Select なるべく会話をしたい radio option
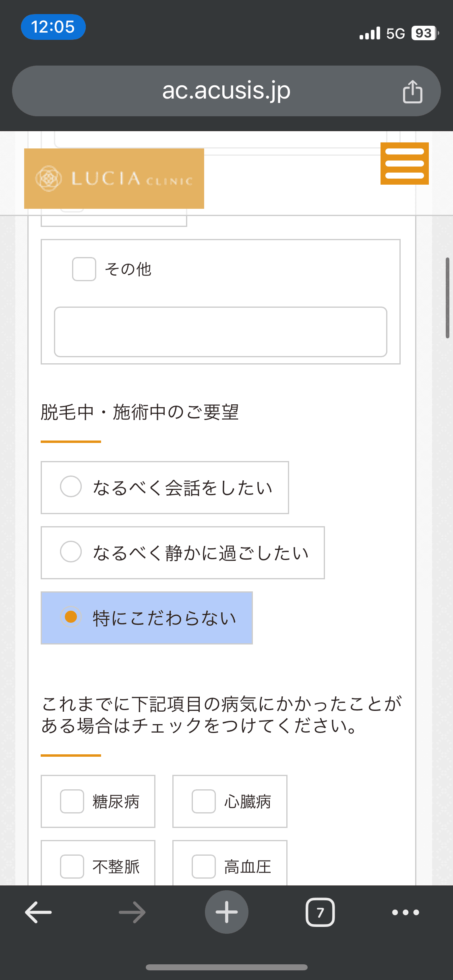The height and width of the screenshot is (980, 453). 71,486
